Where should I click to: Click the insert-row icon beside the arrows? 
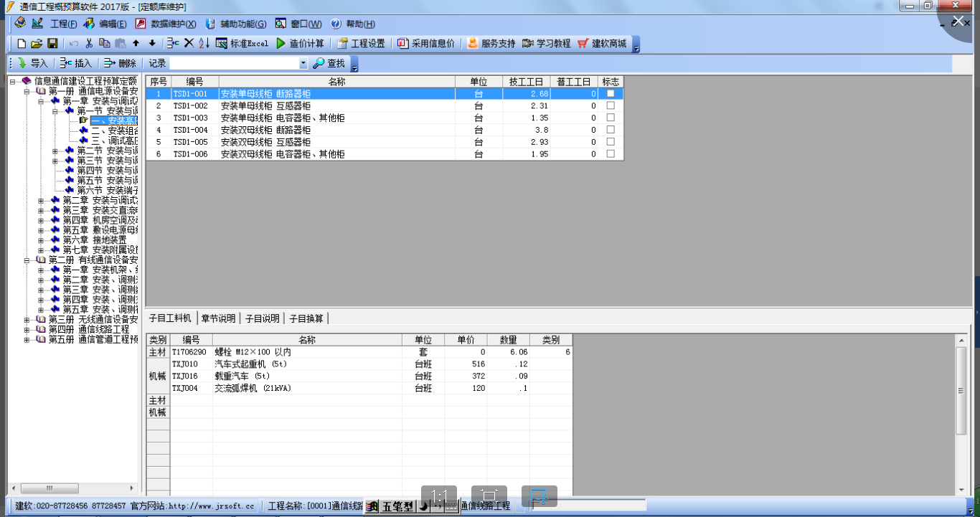(173, 44)
